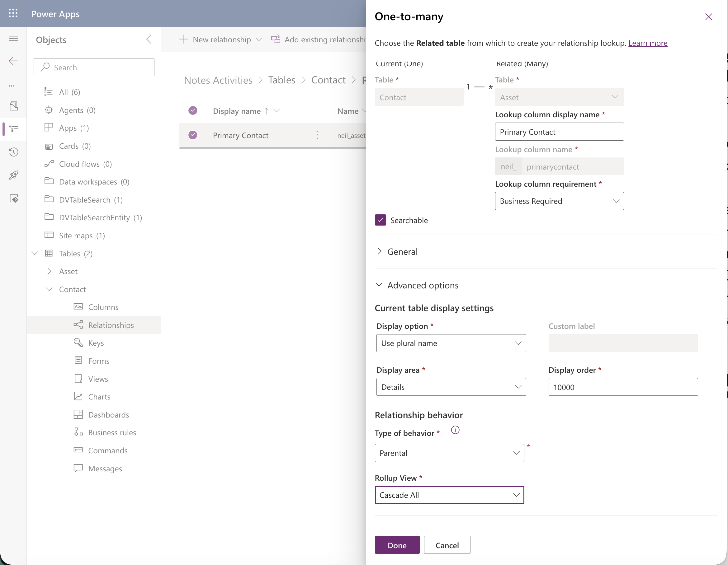The height and width of the screenshot is (565, 728).
Task: Open the Publish rocket icon
Action: pos(14,175)
